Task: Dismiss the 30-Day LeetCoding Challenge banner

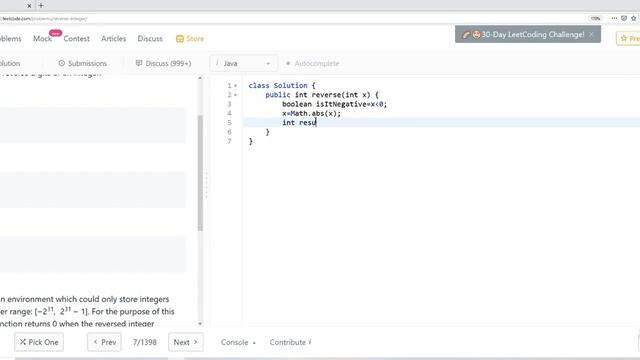Action: (591, 35)
